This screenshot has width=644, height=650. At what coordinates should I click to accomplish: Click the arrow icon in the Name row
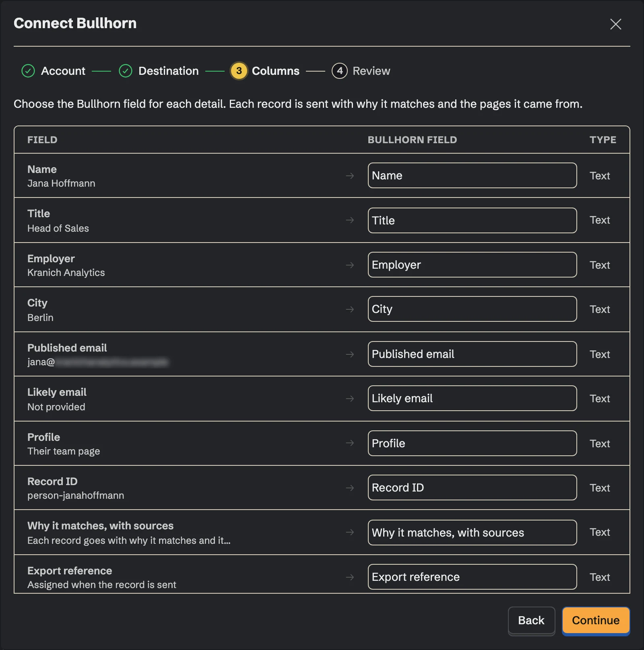[x=350, y=176]
